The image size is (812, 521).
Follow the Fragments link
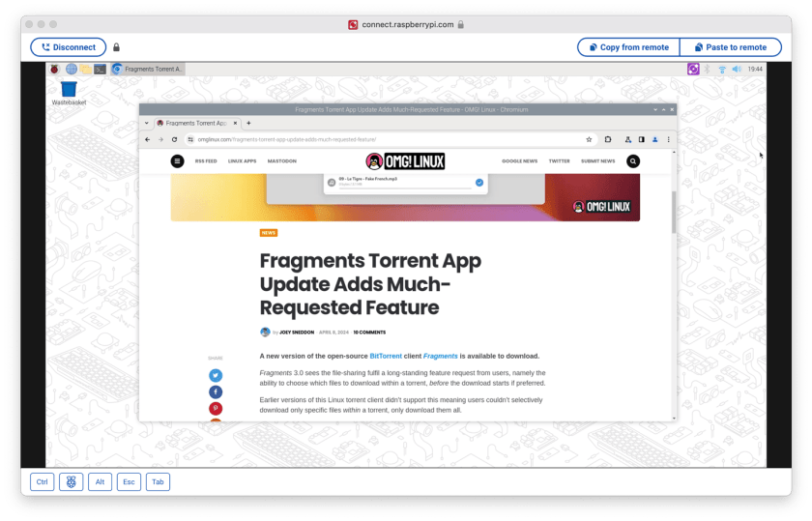click(x=441, y=356)
